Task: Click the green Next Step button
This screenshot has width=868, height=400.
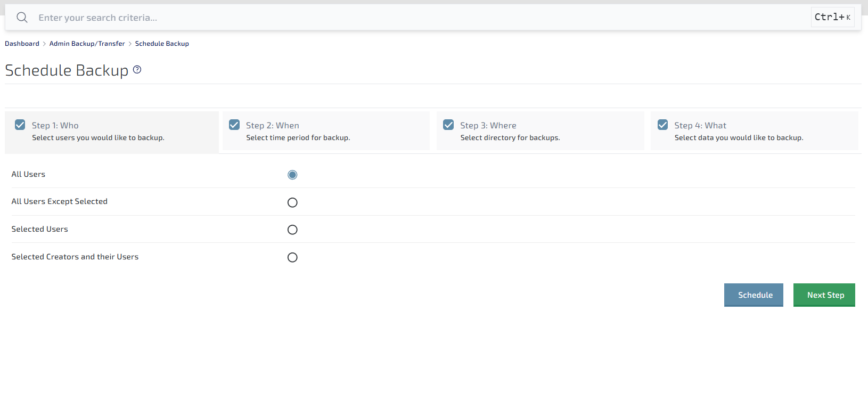Action: [824, 295]
